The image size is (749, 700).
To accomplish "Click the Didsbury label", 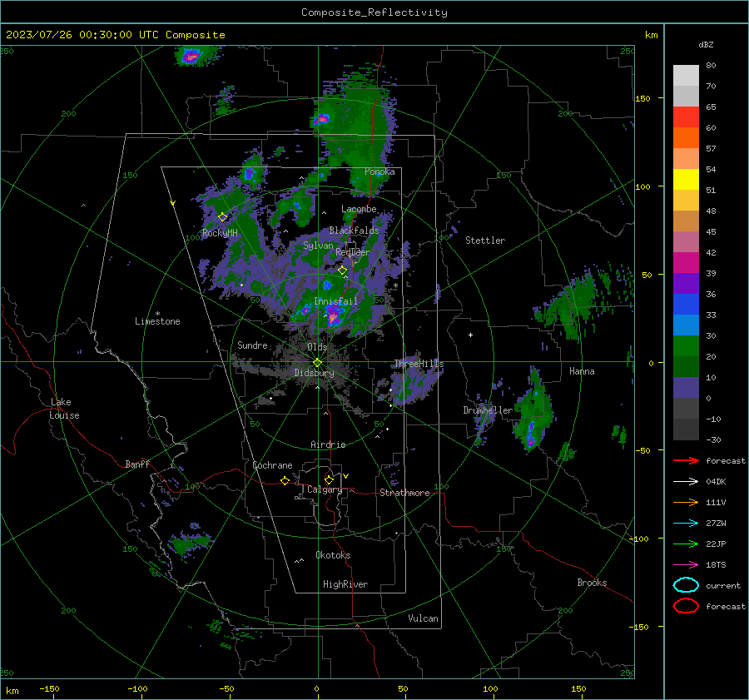I will [x=314, y=373].
